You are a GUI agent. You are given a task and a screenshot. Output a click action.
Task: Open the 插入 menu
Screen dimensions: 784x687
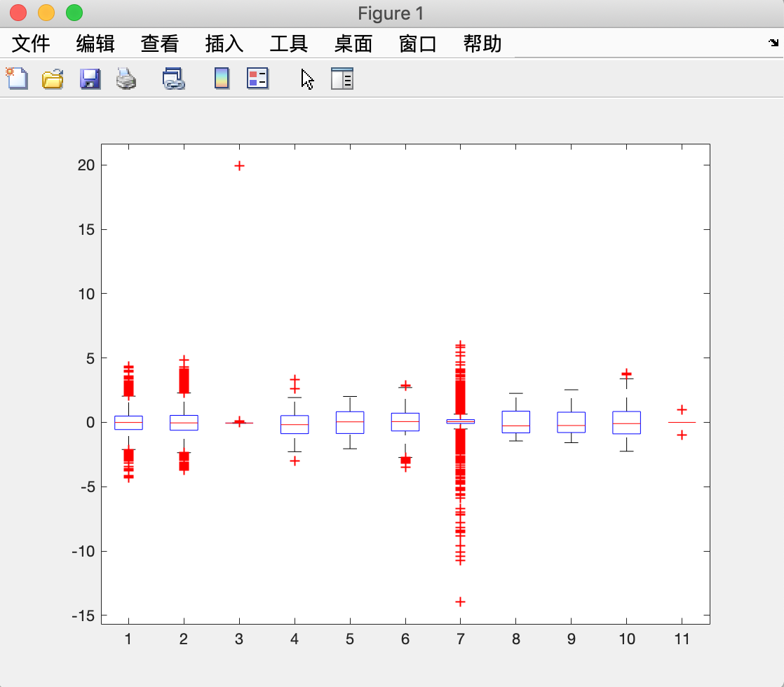point(224,43)
